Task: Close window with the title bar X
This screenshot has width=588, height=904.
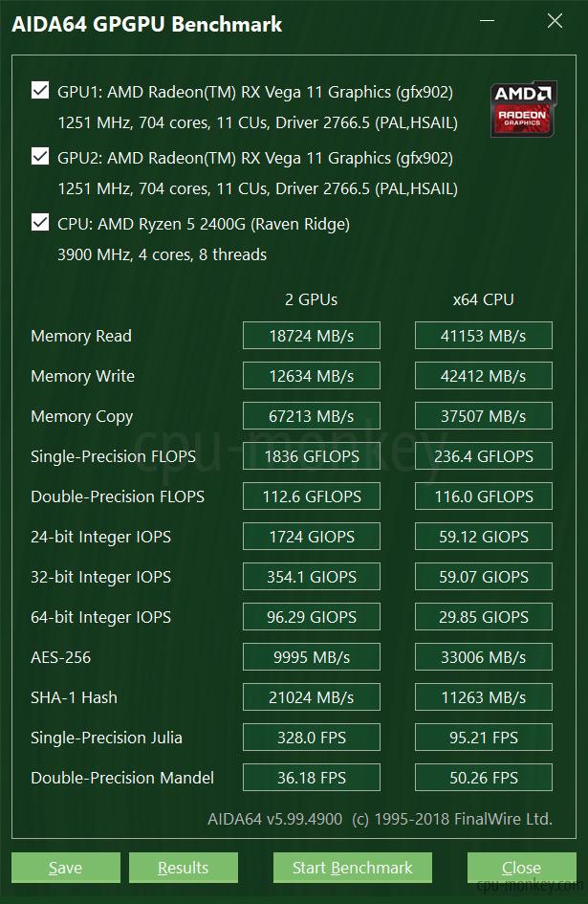Action: click(x=555, y=21)
